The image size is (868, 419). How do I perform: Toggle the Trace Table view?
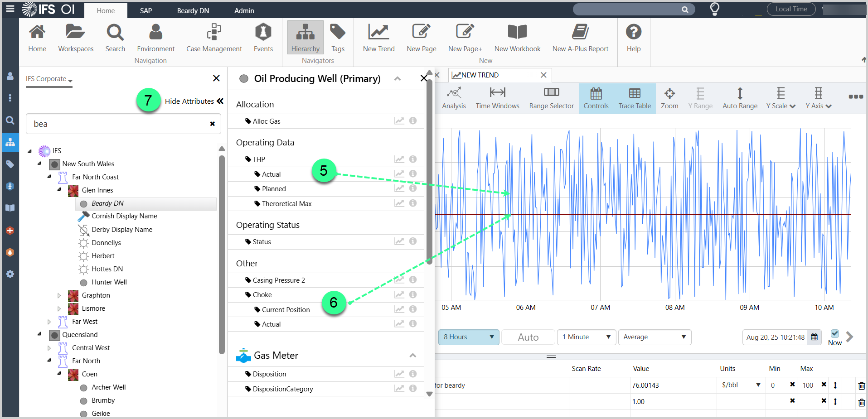pyautogui.click(x=635, y=98)
